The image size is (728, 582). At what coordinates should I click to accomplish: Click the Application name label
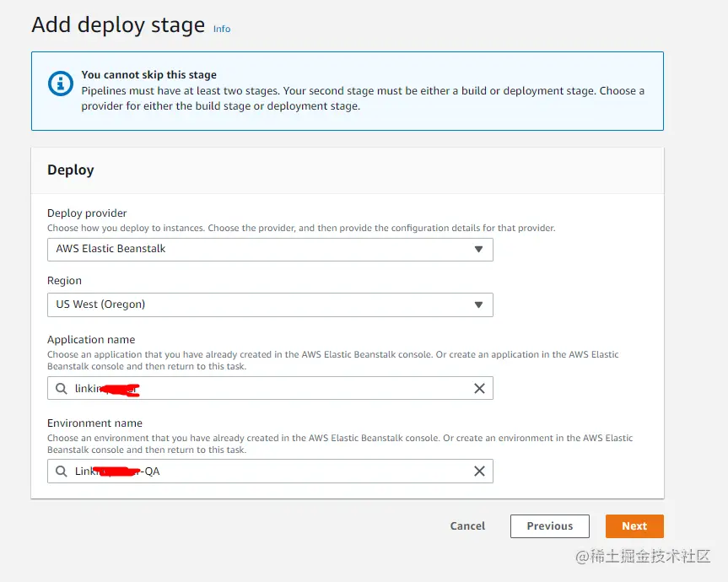[x=91, y=340]
